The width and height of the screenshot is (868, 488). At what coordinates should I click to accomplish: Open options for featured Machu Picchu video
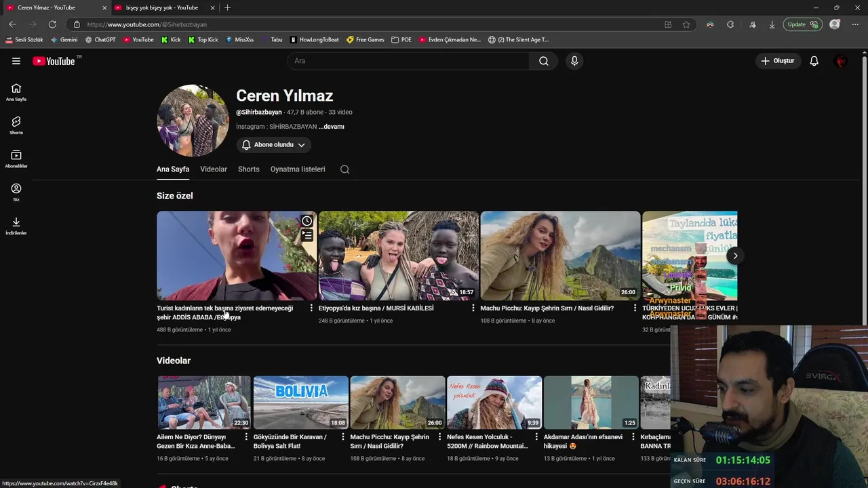click(635, 308)
